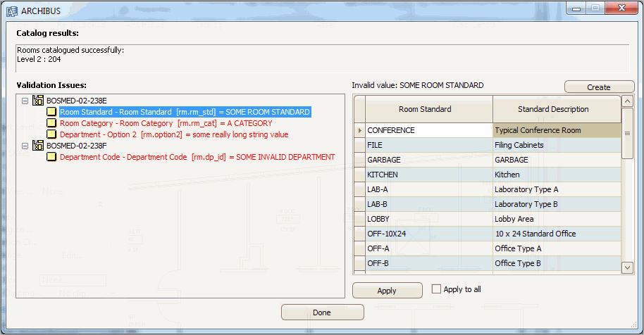Click the 10 x 24 Standard Office cell
This screenshot has width=644, height=335.
pos(557,234)
